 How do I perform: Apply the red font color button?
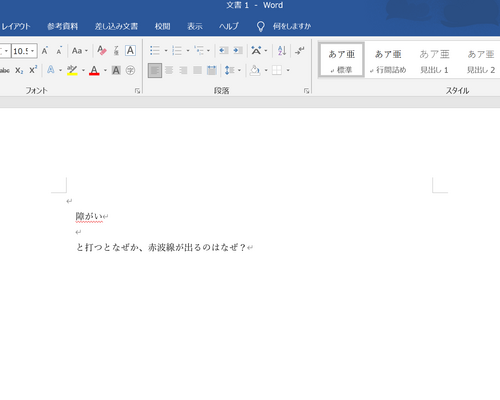tap(94, 70)
